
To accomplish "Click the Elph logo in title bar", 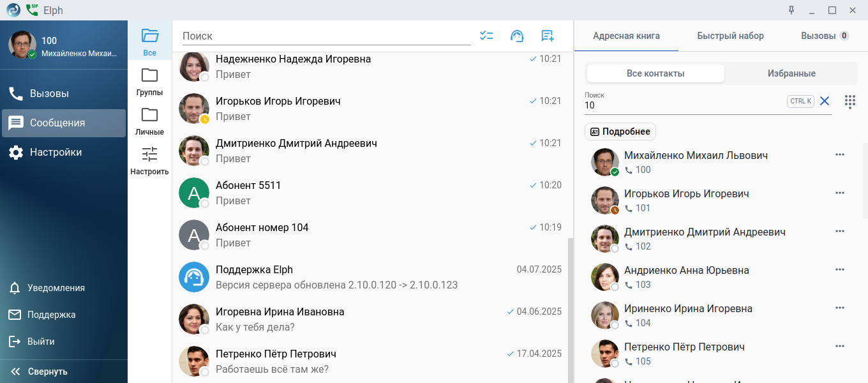I will click(x=13, y=10).
